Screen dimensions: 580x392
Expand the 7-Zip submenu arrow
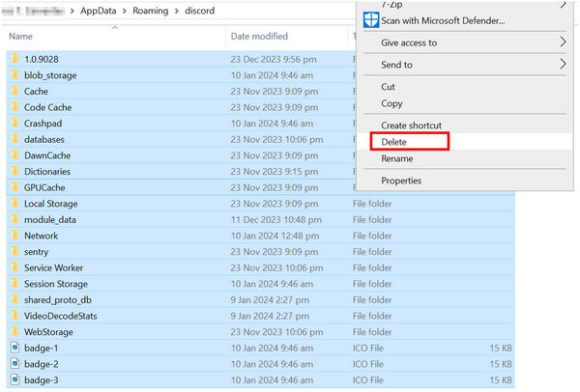coord(563,4)
